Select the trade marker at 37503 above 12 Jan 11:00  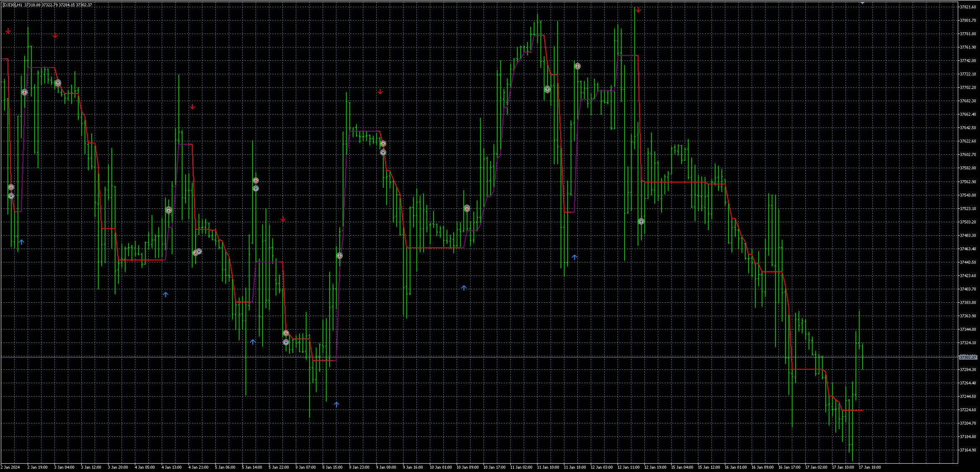641,221
